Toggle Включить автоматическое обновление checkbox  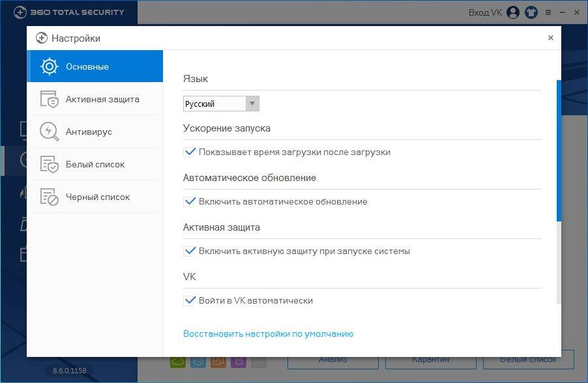coord(190,201)
